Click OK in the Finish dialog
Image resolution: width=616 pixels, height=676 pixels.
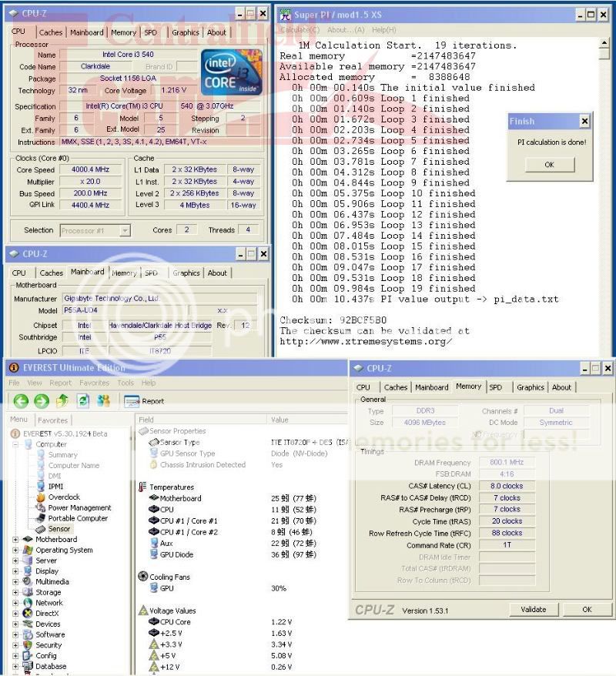coord(549,165)
